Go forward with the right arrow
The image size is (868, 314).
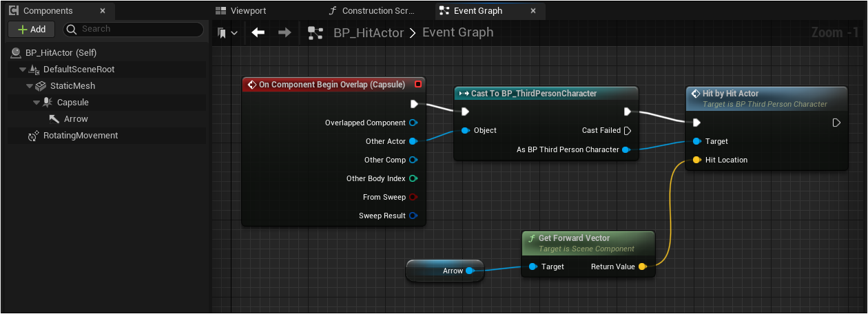click(x=284, y=32)
